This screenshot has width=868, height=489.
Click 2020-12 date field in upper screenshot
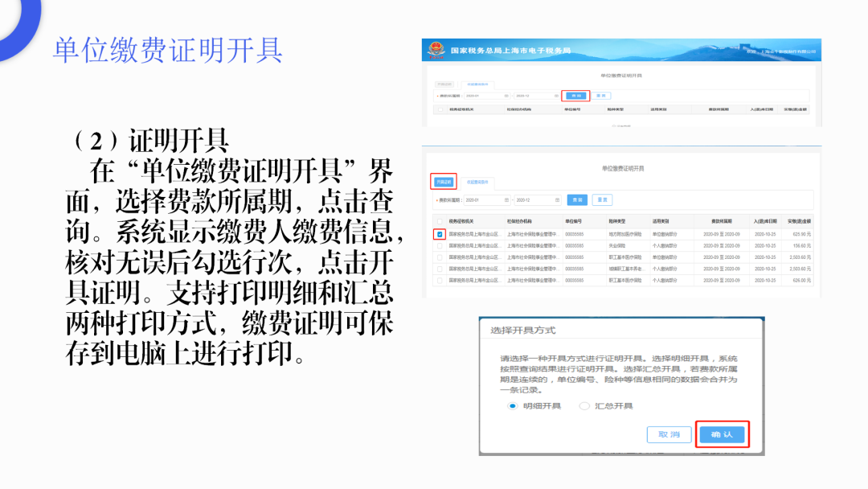click(537, 96)
